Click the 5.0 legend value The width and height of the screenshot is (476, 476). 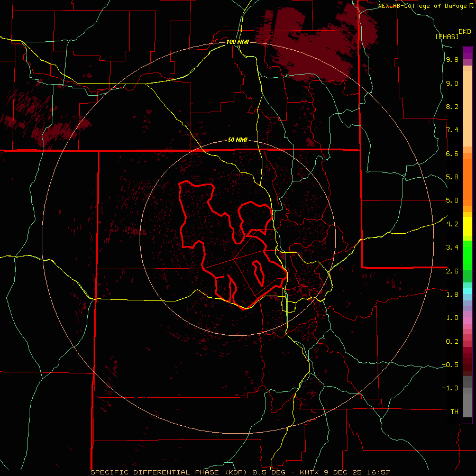tap(452, 200)
